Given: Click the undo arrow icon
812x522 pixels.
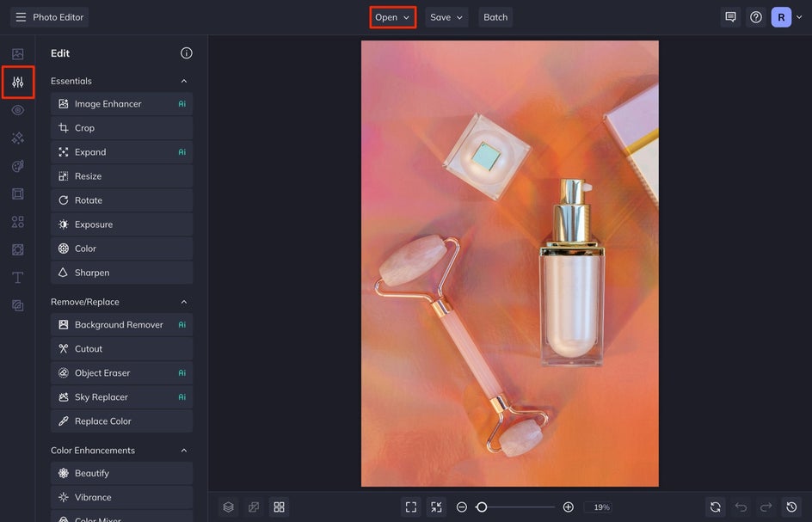Looking at the screenshot, I should click(741, 507).
